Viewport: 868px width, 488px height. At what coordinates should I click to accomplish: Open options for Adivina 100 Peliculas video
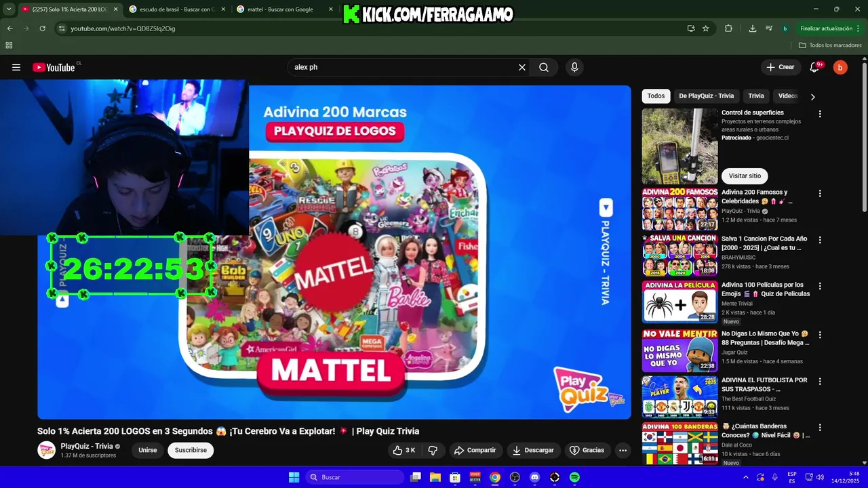tap(820, 286)
